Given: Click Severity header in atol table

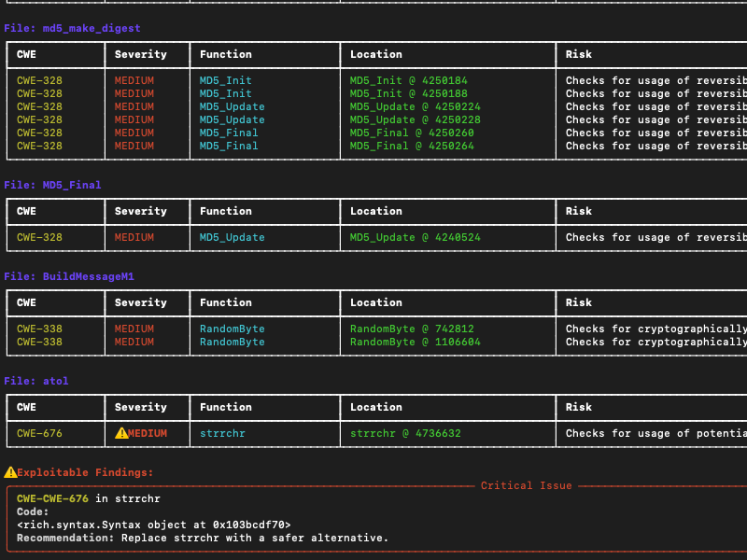Looking at the screenshot, I should 141,407.
